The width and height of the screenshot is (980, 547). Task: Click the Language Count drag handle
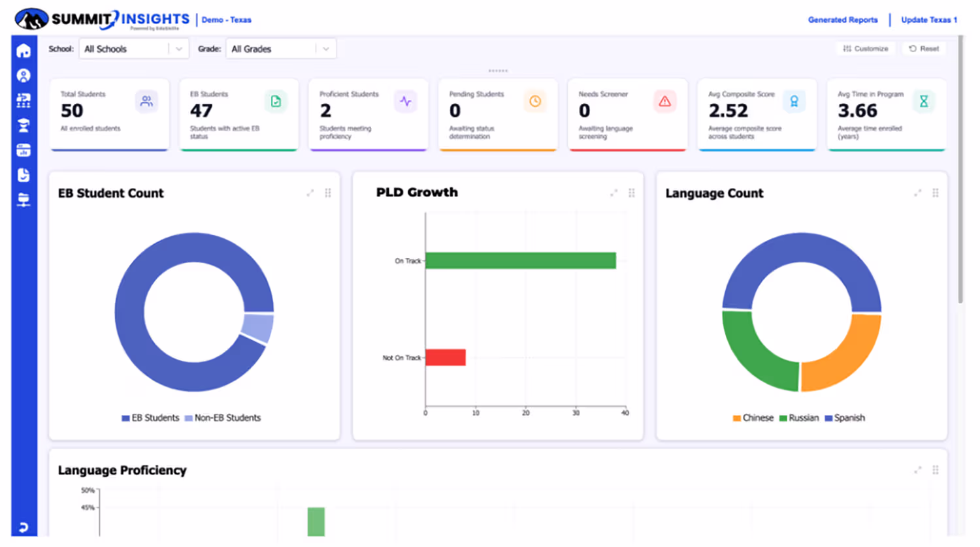(936, 193)
